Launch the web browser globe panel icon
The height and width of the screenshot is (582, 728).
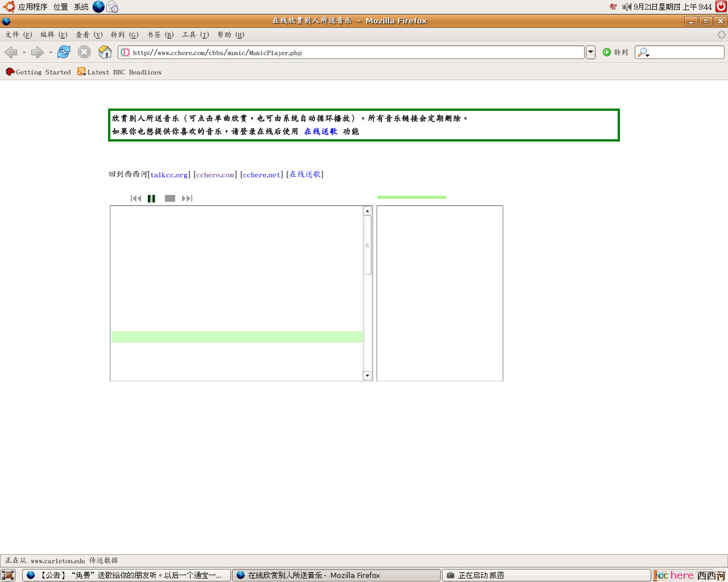coord(99,7)
